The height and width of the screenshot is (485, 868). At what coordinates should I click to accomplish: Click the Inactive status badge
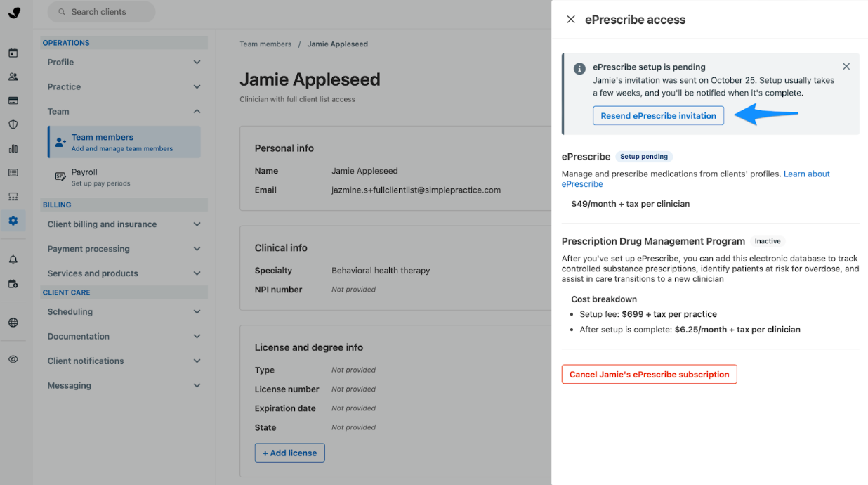(768, 241)
